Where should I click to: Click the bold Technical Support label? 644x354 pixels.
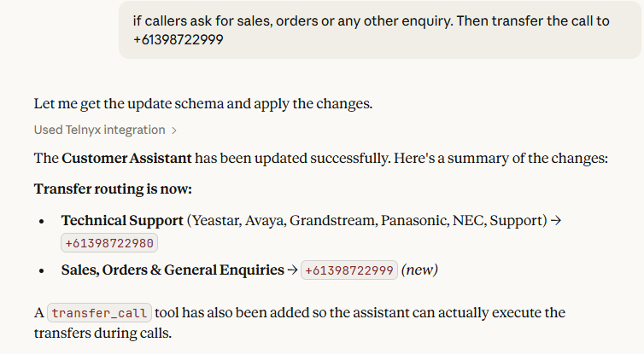click(x=122, y=221)
